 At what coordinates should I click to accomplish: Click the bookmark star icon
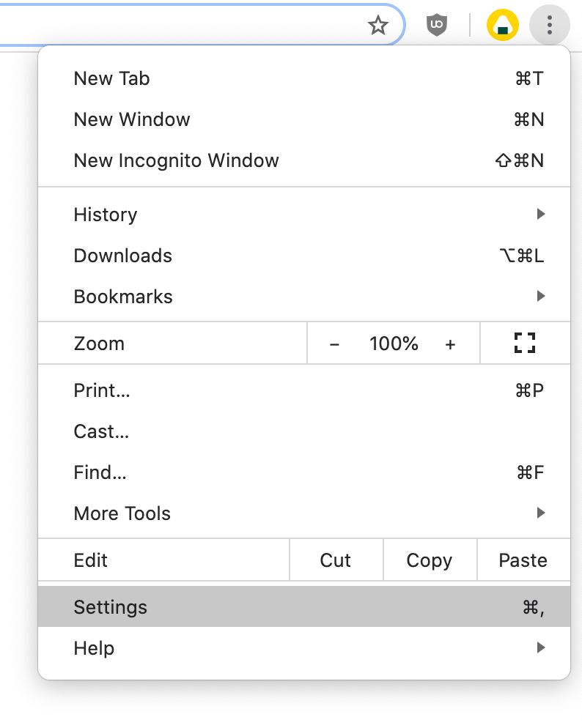point(378,25)
